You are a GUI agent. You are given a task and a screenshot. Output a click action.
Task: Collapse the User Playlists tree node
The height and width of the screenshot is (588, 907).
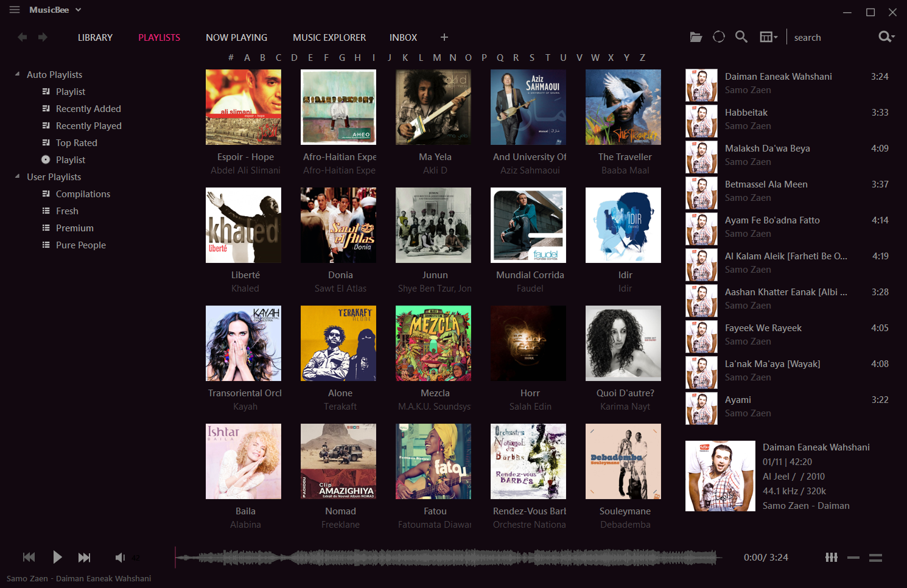tap(17, 177)
